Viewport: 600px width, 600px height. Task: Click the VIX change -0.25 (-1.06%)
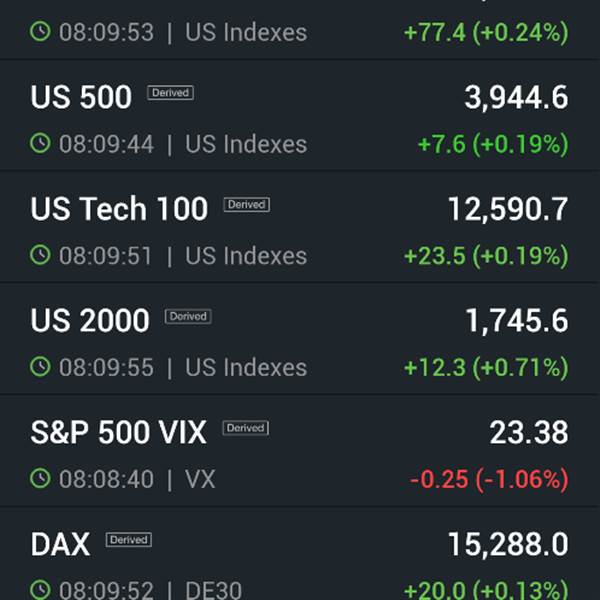[x=489, y=479]
